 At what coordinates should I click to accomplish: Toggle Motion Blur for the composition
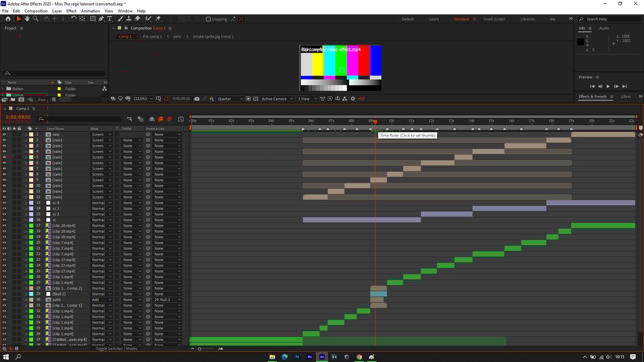point(170,119)
